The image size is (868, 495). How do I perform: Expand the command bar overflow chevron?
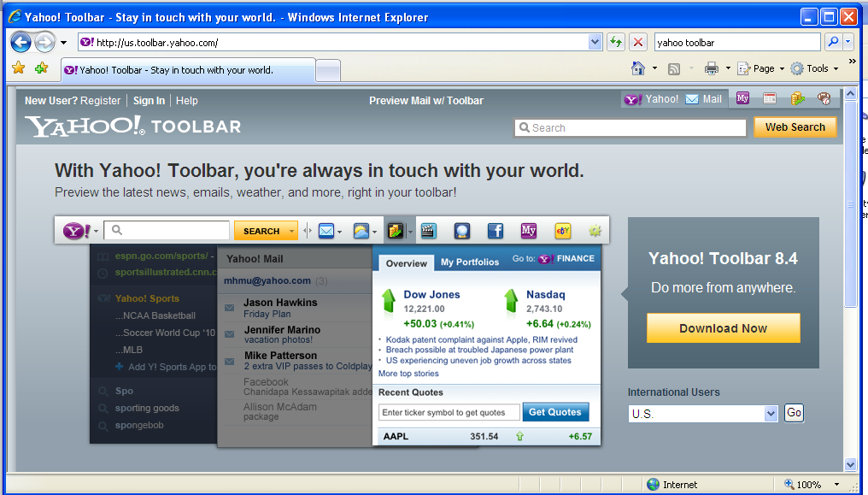853,62
